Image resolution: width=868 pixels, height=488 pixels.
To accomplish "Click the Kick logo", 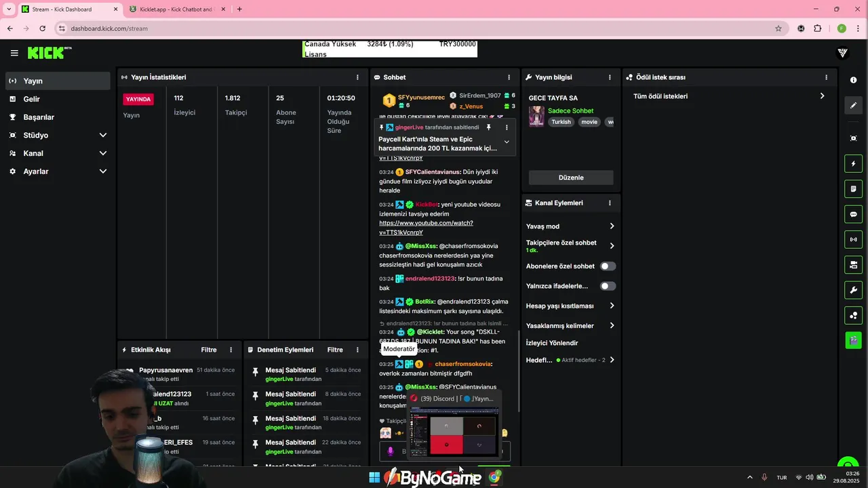I will click(50, 53).
